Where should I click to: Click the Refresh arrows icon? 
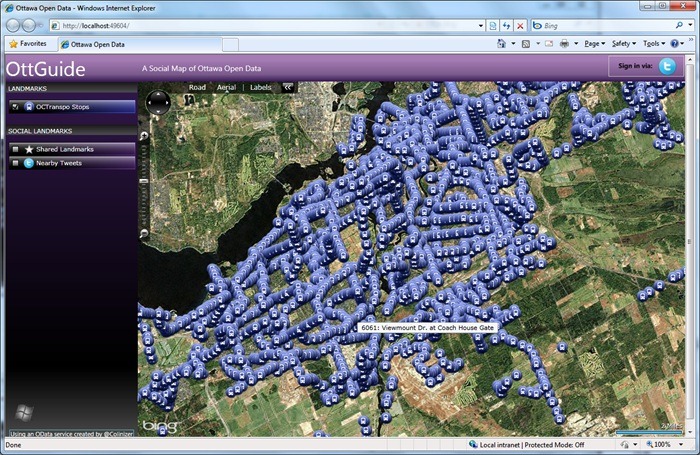point(506,26)
